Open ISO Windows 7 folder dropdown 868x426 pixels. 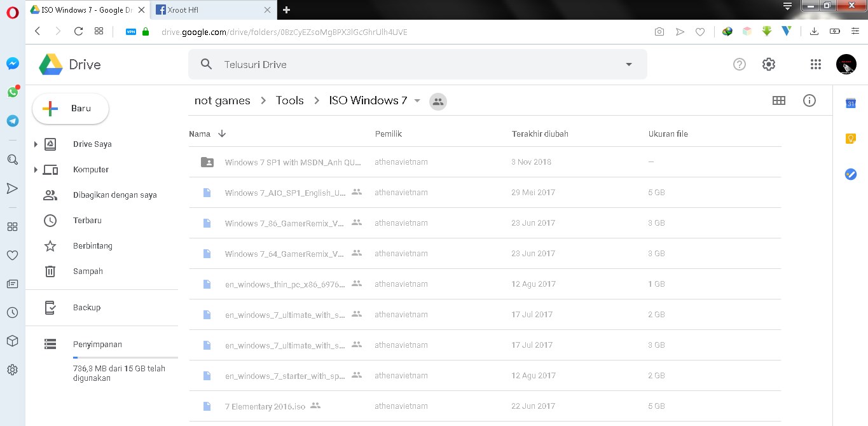tap(417, 100)
